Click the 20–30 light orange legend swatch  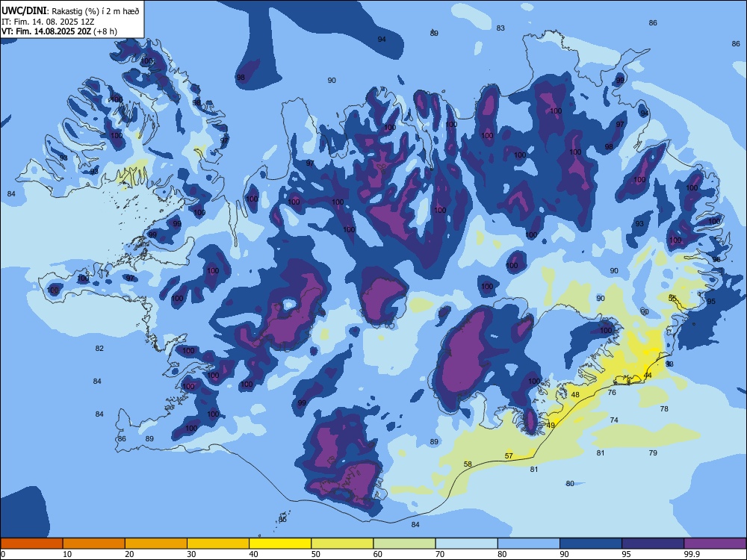click(156, 544)
